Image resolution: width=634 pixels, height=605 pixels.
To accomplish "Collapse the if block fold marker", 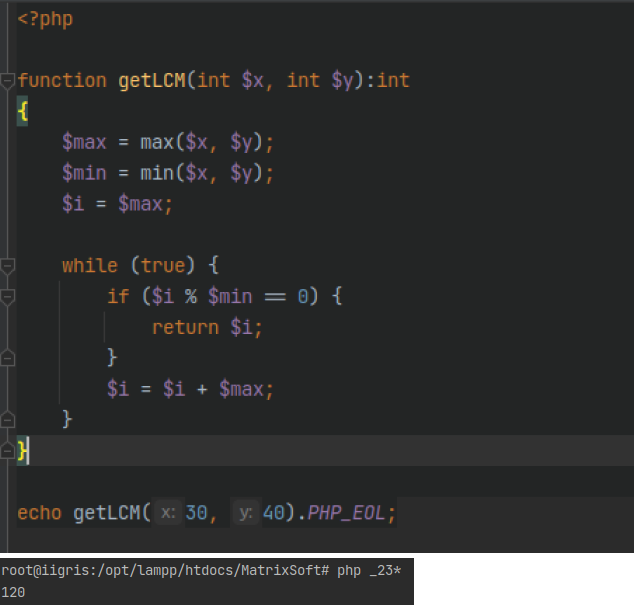I will point(7,297).
